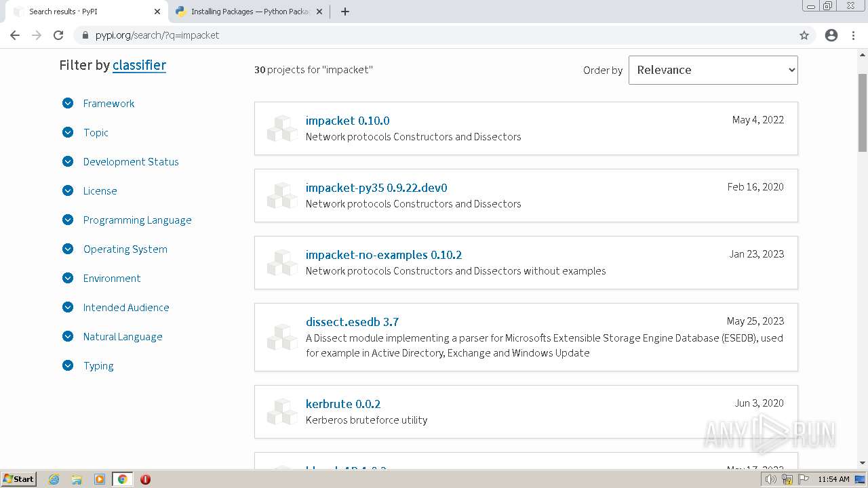The height and width of the screenshot is (488, 868).
Task: Click the scrollbar down arrow
Action: 862,463
